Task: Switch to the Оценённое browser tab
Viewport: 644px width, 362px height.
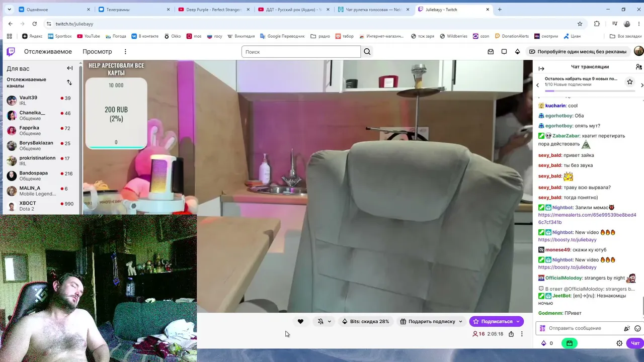Action: tap(55, 10)
